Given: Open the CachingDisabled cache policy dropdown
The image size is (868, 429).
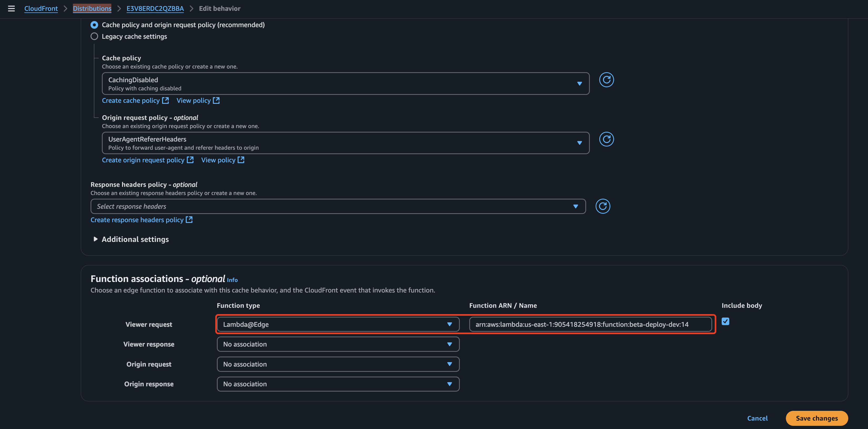Looking at the screenshot, I should point(345,84).
